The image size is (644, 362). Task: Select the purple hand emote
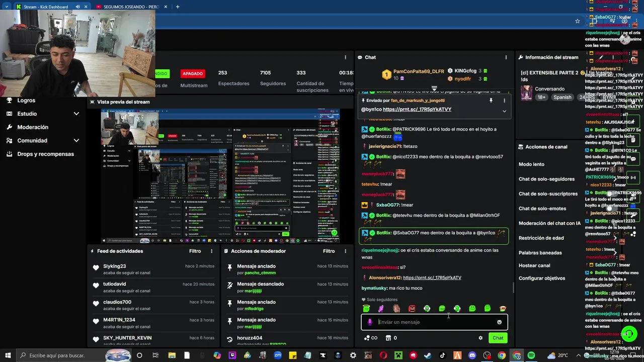coord(381,308)
